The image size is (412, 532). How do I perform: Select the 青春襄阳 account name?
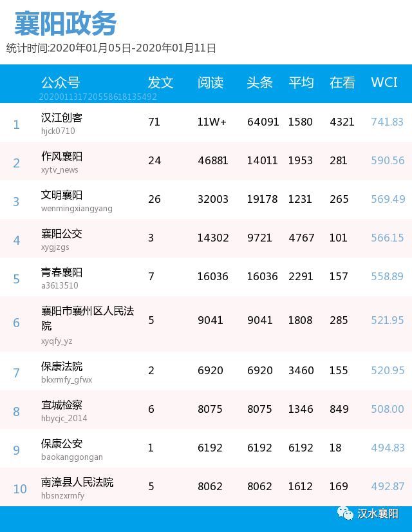(62, 272)
